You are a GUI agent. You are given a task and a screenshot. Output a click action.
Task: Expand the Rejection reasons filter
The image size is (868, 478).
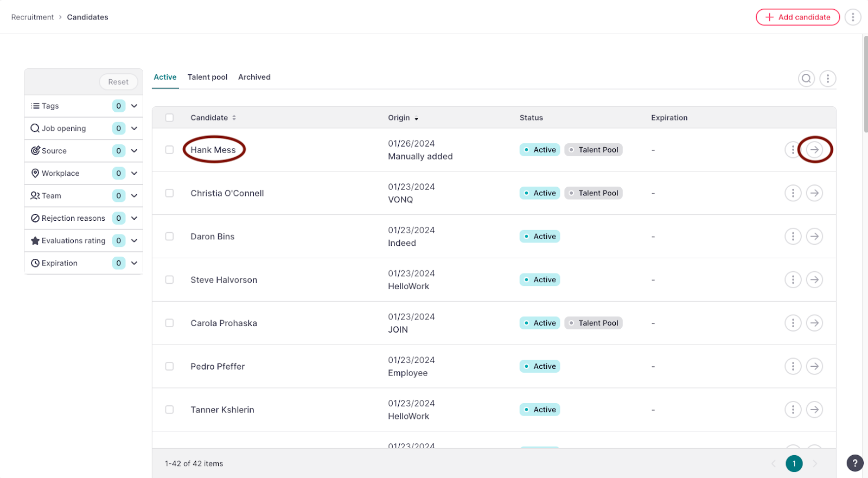click(x=134, y=218)
